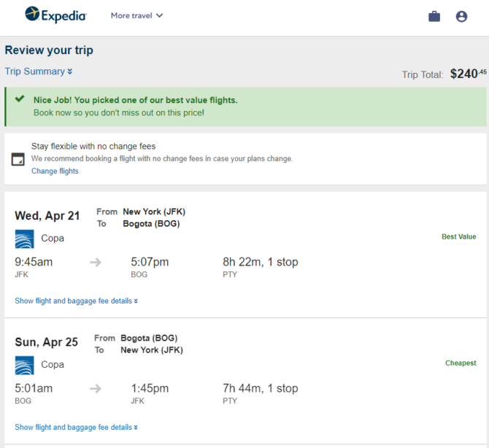Click the Trip Total price $240.45
The height and width of the screenshot is (448, 489).
(468, 74)
